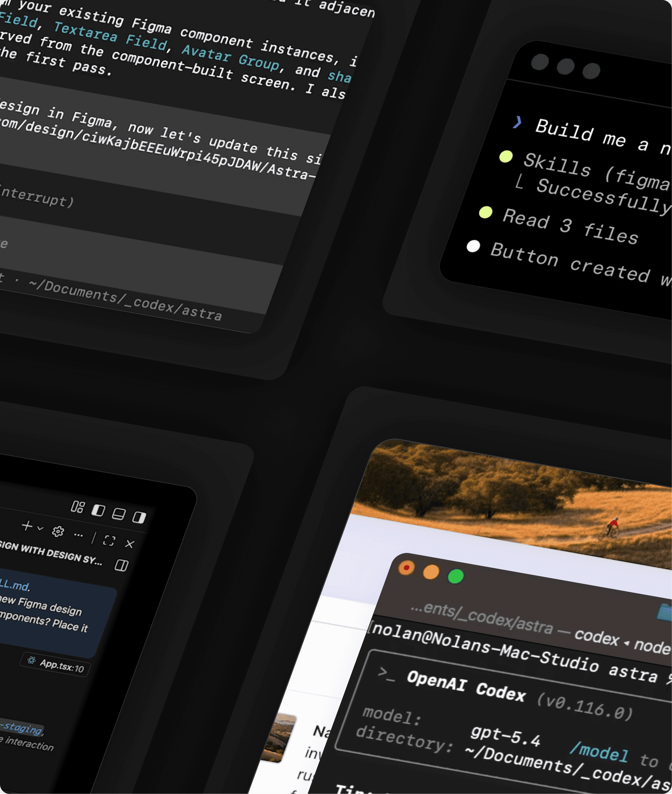Open the more actions ellipsis menu

coord(78,535)
